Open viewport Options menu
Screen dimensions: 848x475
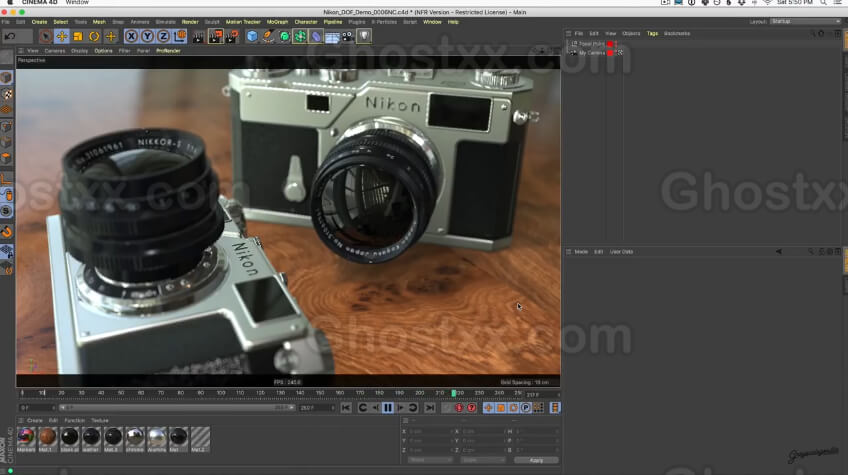click(103, 51)
